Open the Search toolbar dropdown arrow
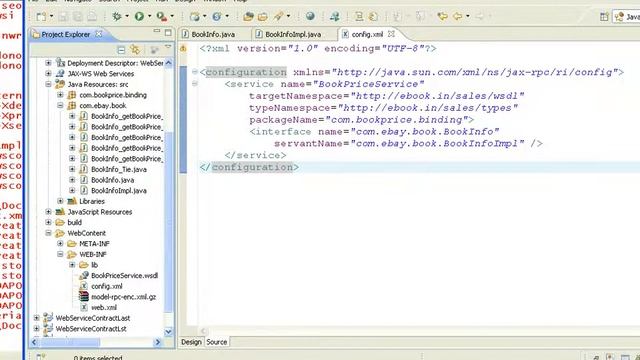640x360 pixels. click(288, 16)
